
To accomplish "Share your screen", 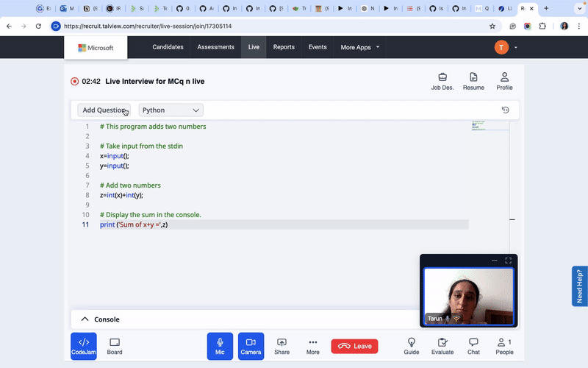I will 282,346.
